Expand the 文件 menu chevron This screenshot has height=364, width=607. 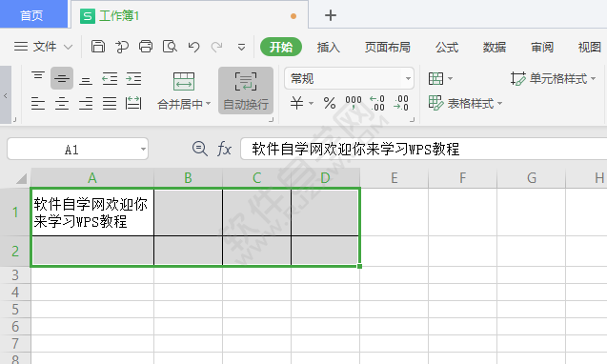click(x=69, y=48)
